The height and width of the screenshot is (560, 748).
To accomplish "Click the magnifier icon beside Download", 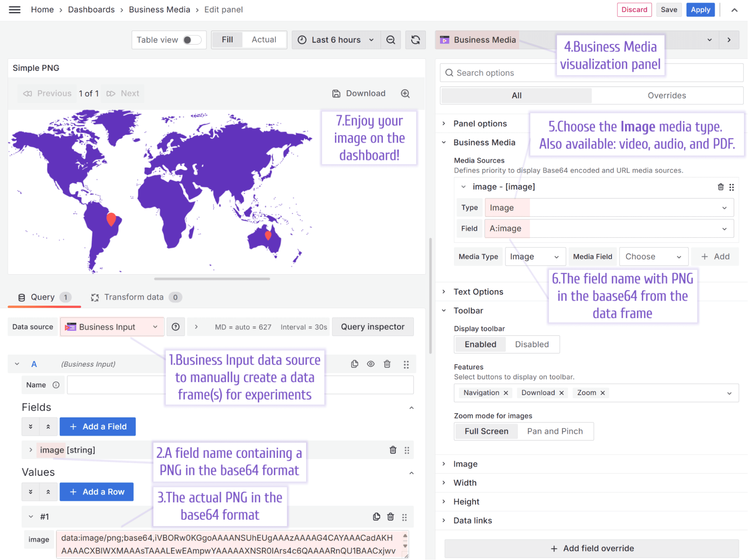I will [x=405, y=94].
